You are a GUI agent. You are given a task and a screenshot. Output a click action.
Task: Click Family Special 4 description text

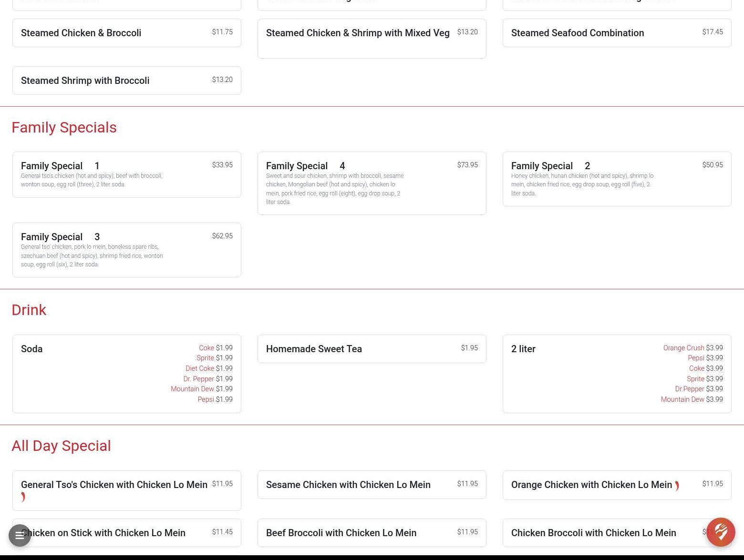[335, 189]
